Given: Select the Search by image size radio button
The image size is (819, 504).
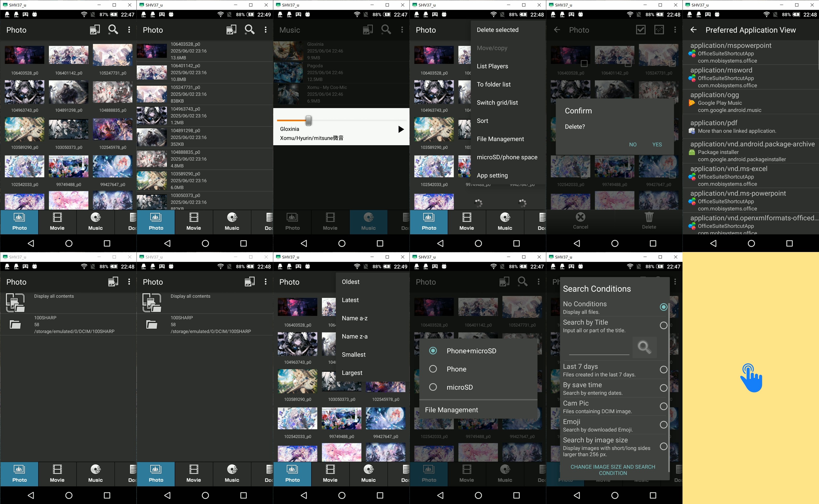Looking at the screenshot, I should click(663, 446).
